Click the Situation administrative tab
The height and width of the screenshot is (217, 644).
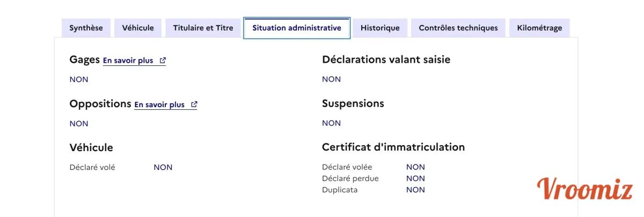coord(297,28)
